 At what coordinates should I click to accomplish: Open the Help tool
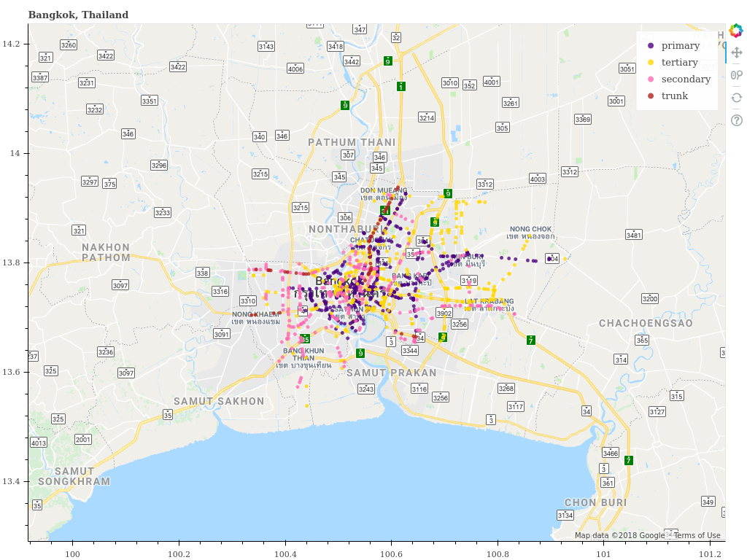(736, 120)
